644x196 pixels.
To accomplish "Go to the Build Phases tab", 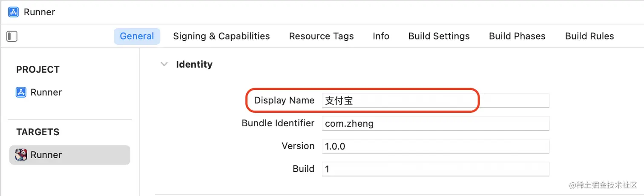I will point(517,36).
